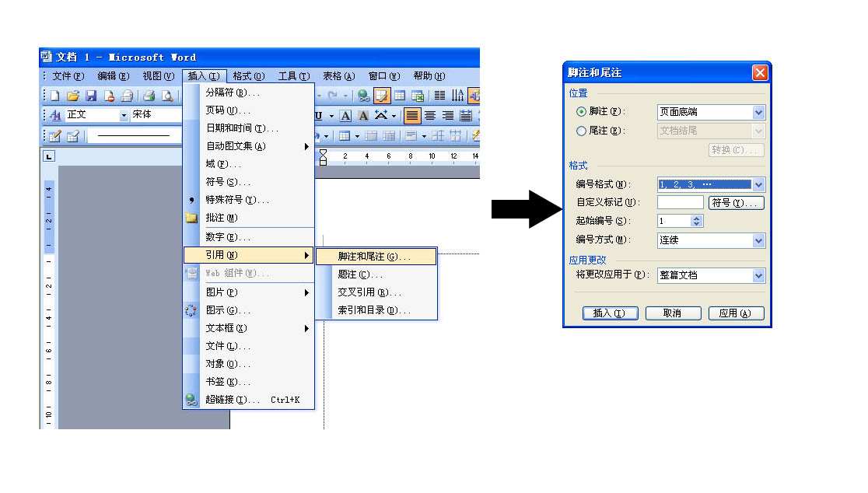Click the 插入 button in the dialog
Screen dimensions: 868x493
tap(610, 313)
